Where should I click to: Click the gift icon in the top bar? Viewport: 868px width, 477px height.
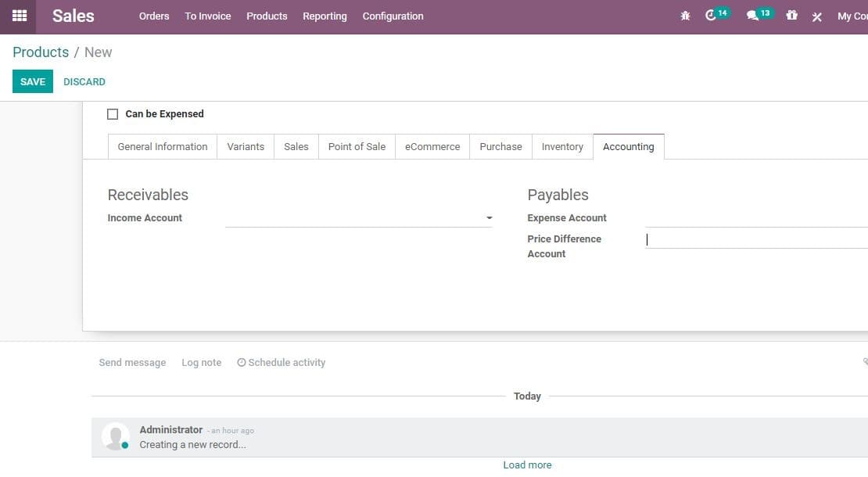click(x=791, y=15)
